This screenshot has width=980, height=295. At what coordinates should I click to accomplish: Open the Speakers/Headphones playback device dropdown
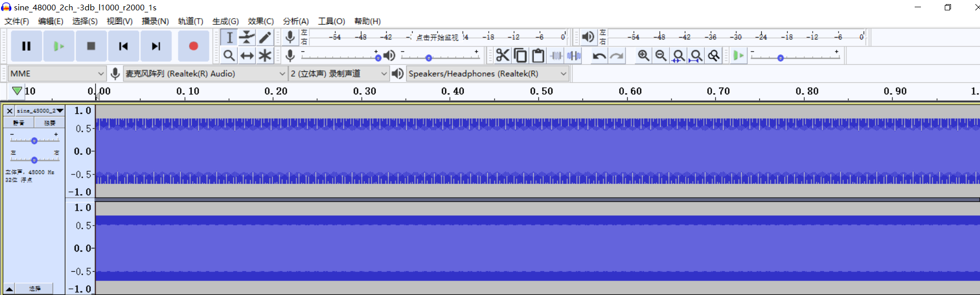(x=488, y=73)
